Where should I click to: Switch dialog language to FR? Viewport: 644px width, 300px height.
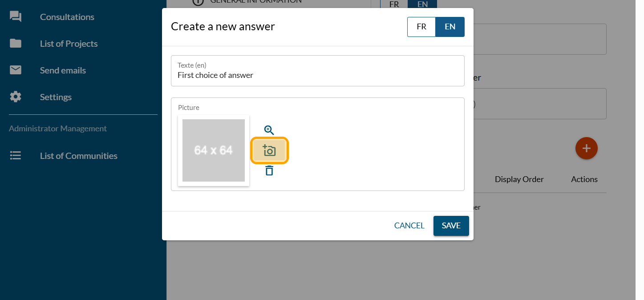(x=421, y=27)
